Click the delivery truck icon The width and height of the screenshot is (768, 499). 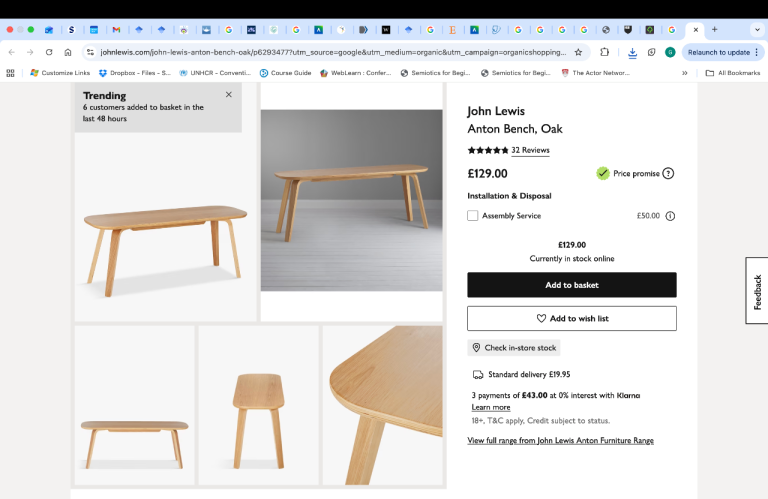pos(478,375)
